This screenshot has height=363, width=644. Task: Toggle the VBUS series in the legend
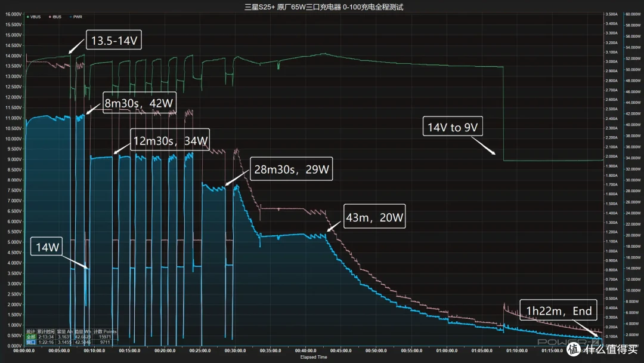coord(33,17)
